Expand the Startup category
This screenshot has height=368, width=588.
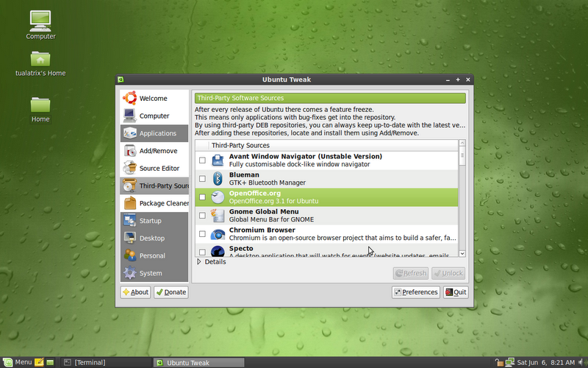pyautogui.click(x=154, y=221)
